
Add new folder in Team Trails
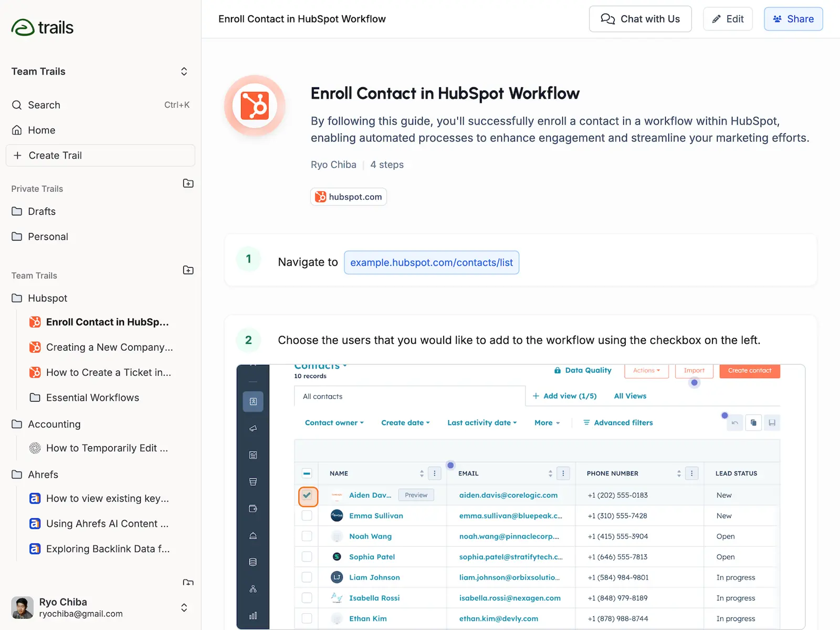(x=188, y=270)
